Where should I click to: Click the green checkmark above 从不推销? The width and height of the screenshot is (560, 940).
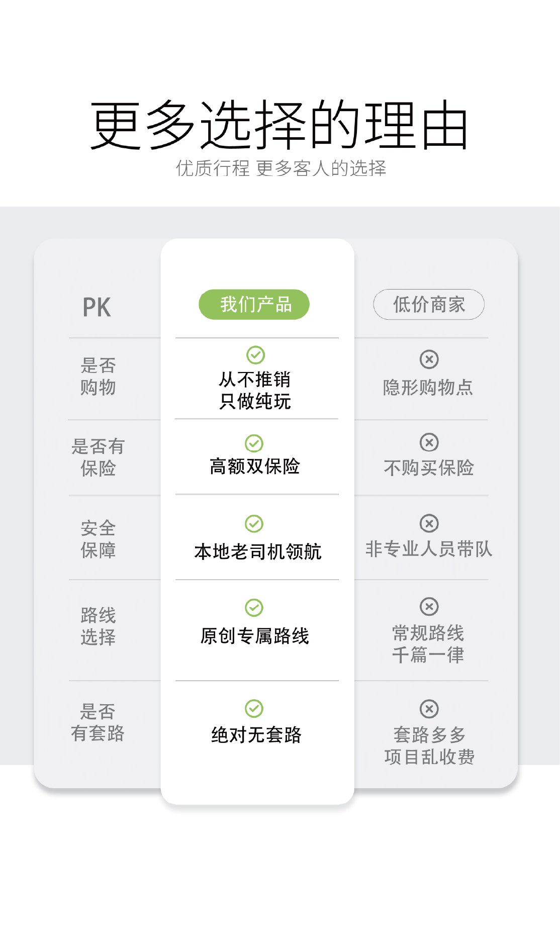coord(255,355)
